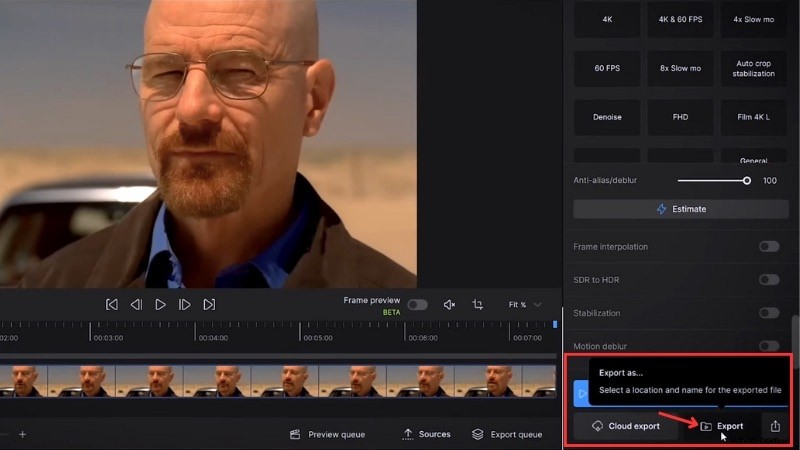Jump to the last frame
Viewport: 800px width, 450px height.
pyautogui.click(x=209, y=305)
